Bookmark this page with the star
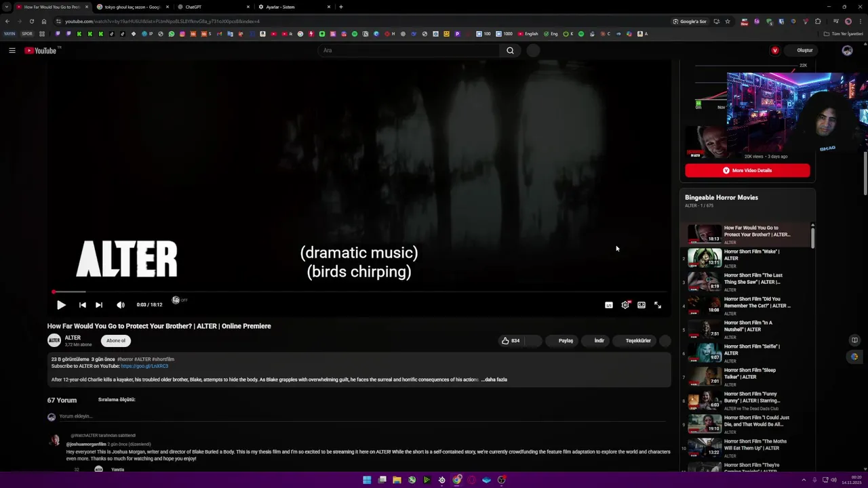 point(728,21)
